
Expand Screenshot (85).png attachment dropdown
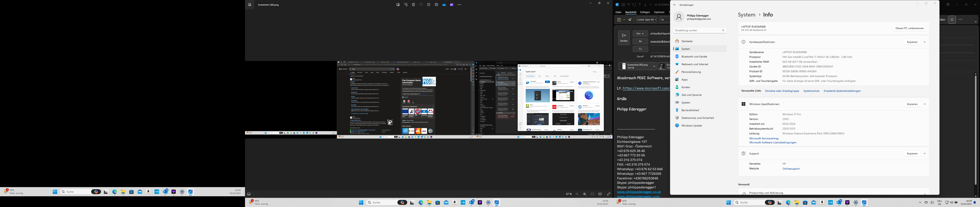[654, 66]
